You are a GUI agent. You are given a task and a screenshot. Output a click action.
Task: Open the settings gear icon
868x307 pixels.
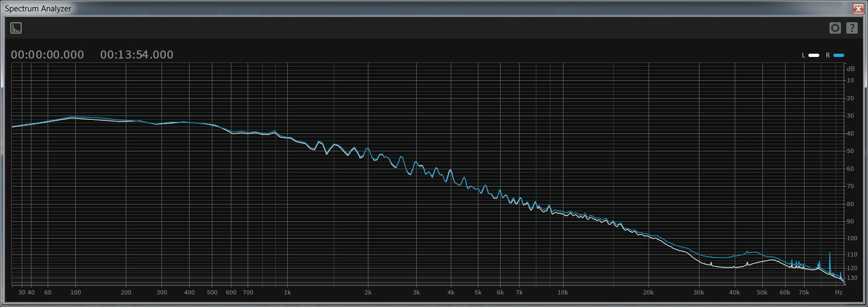(835, 28)
